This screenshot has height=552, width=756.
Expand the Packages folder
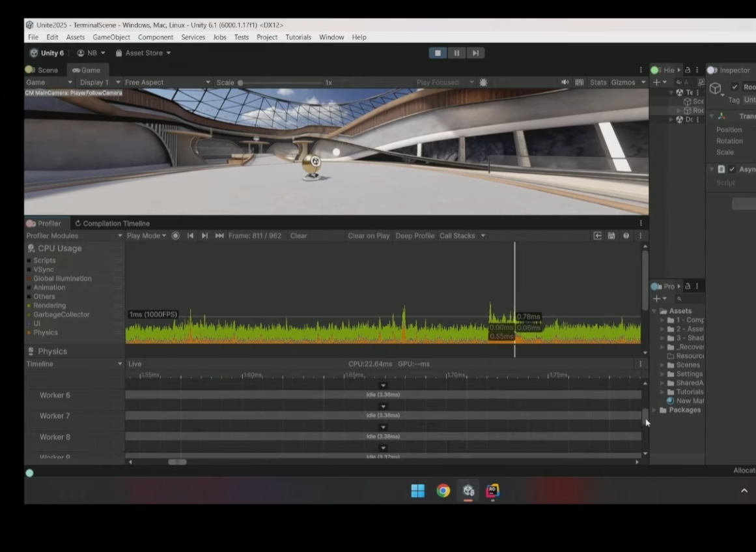click(x=655, y=410)
